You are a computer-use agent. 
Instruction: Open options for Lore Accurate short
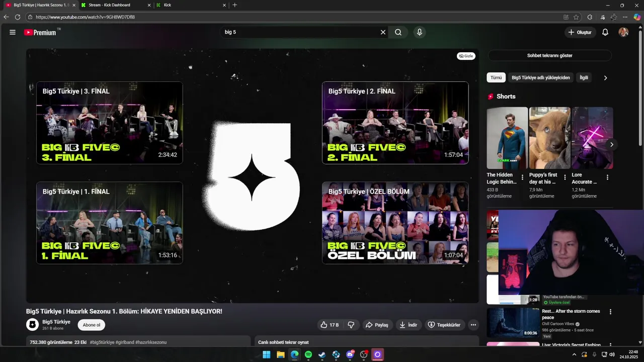click(607, 177)
